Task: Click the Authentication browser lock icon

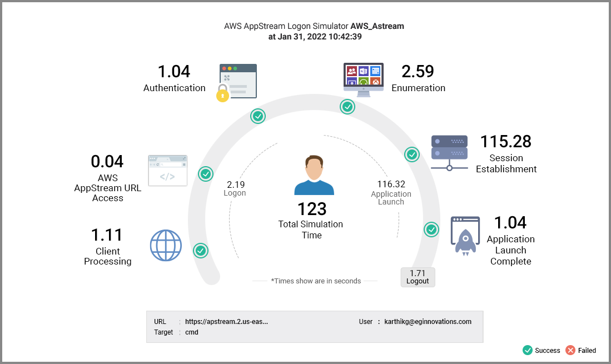Action: (236, 83)
